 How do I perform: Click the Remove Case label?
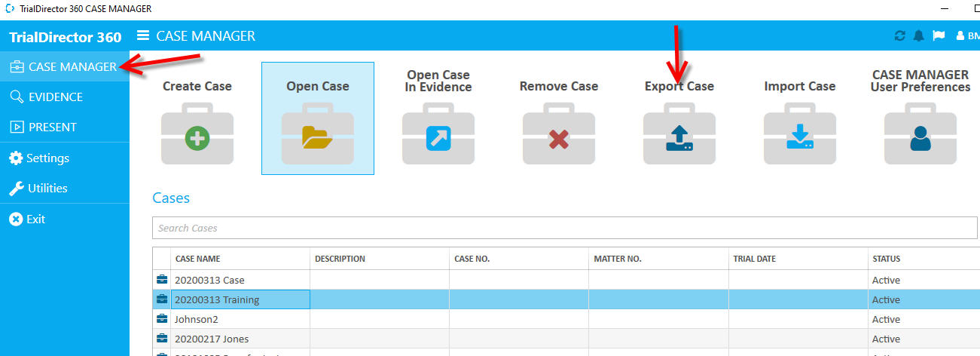tap(559, 86)
